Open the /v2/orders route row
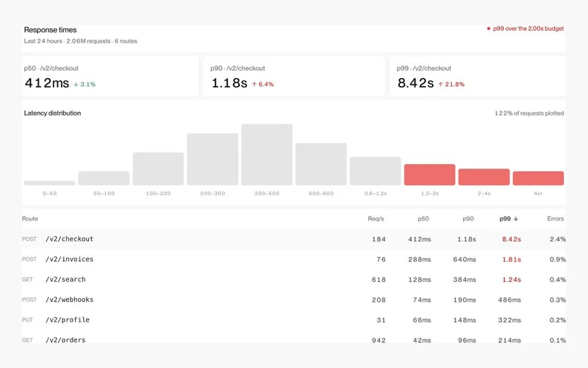Image resolution: width=588 pixels, height=368 pixels. coord(294,338)
